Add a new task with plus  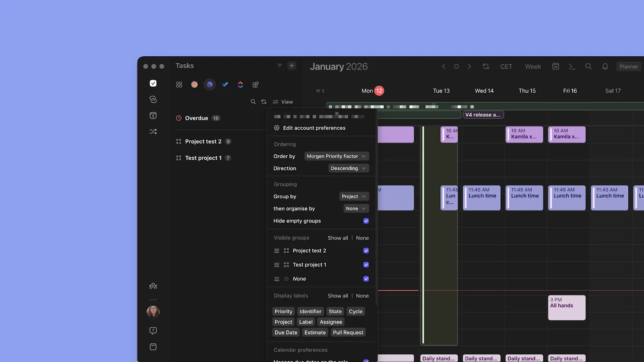[x=292, y=66]
